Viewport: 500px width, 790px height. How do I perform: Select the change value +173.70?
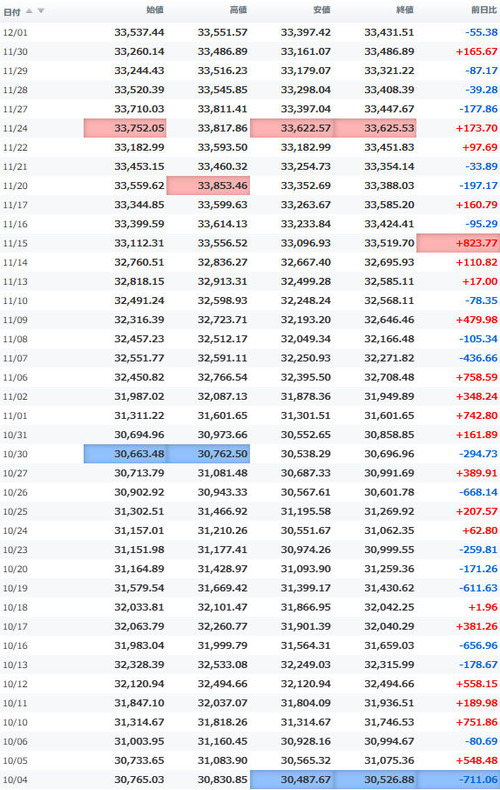(476, 128)
